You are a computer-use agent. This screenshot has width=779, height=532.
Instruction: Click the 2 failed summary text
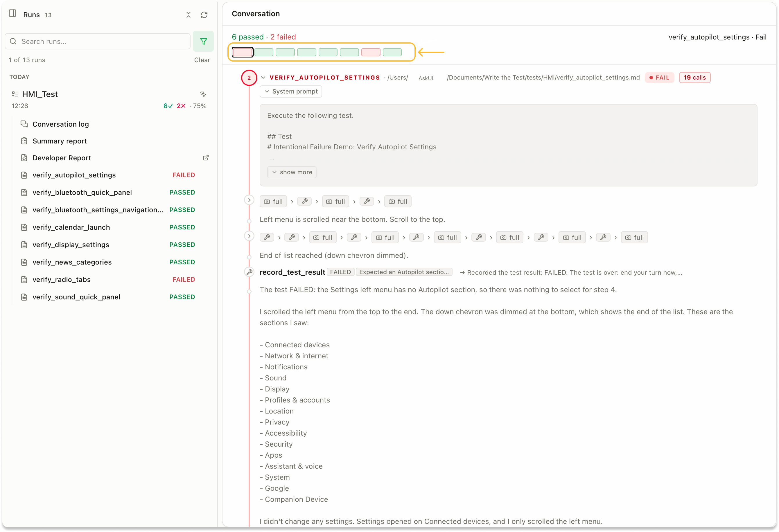(x=283, y=37)
